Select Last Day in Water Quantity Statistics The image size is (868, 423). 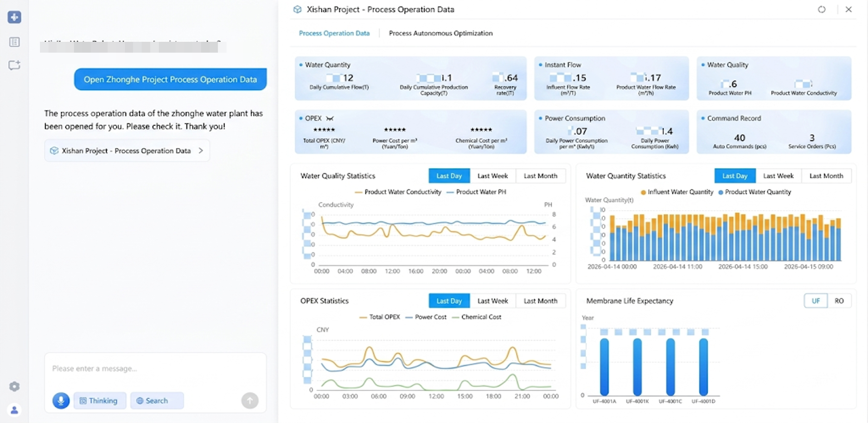click(x=735, y=176)
